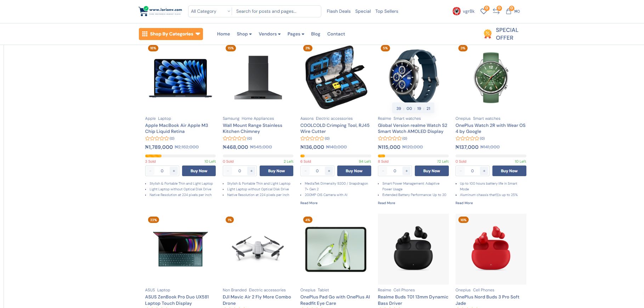Viewport: 644px width, 308px height.
Task: Open the shopping bag cart icon
Action: click(509, 11)
